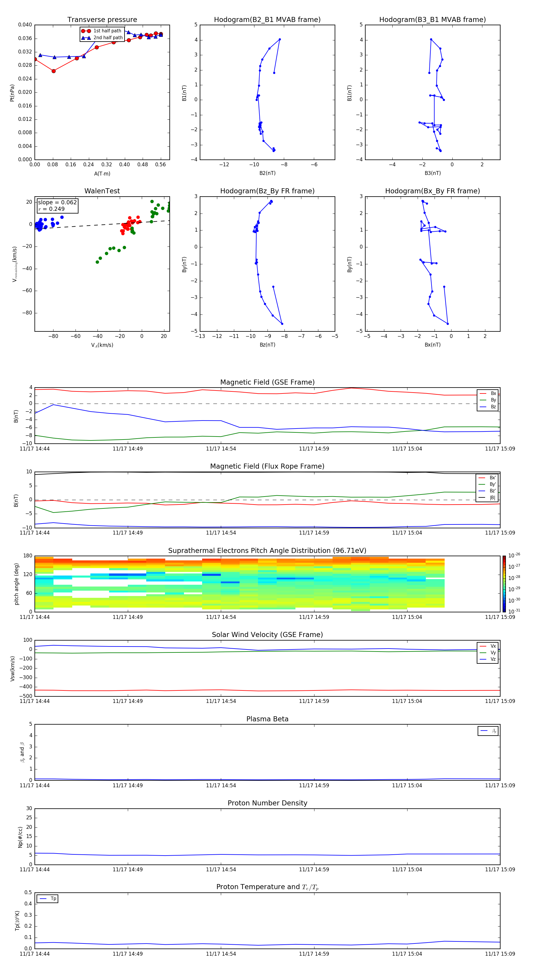Click "11/17 15:09" tick under Proton Temperature plot

tap(500, 954)
